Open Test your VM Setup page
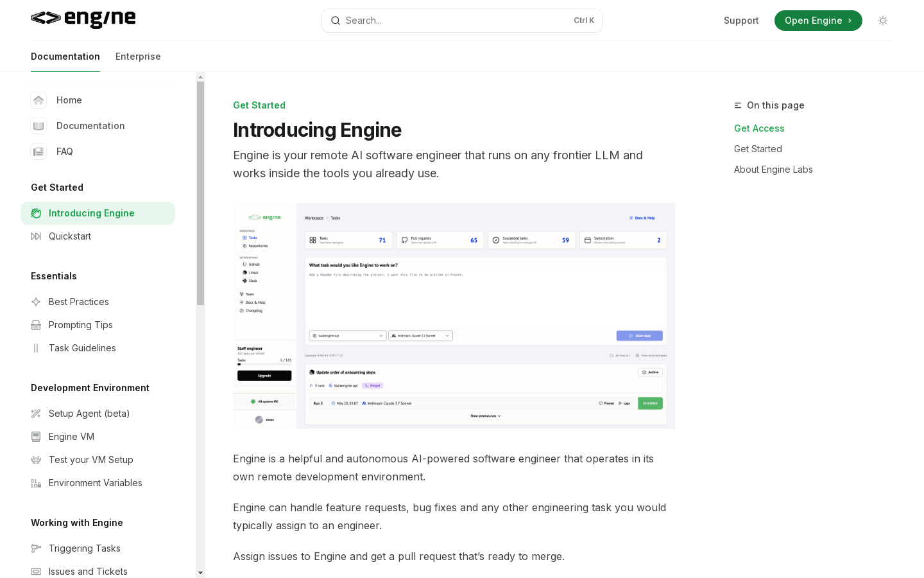This screenshot has width=924, height=578. [x=98, y=460]
